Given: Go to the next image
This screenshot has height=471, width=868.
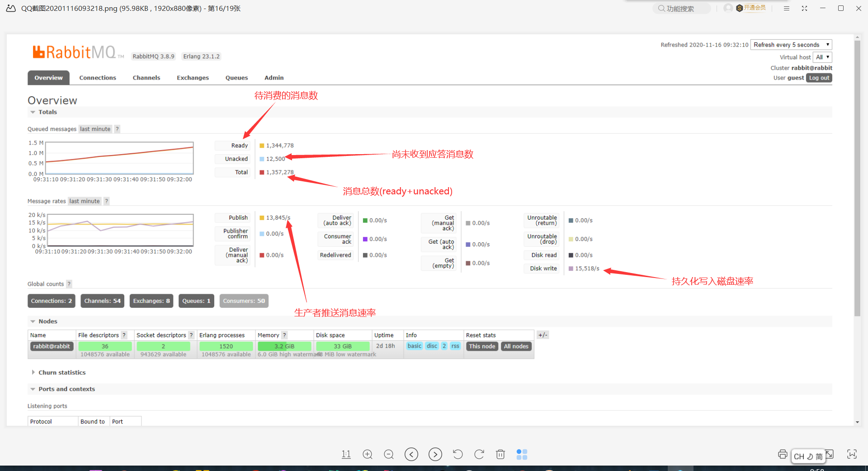Looking at the screenshot, I should click(x=435, y=454).
